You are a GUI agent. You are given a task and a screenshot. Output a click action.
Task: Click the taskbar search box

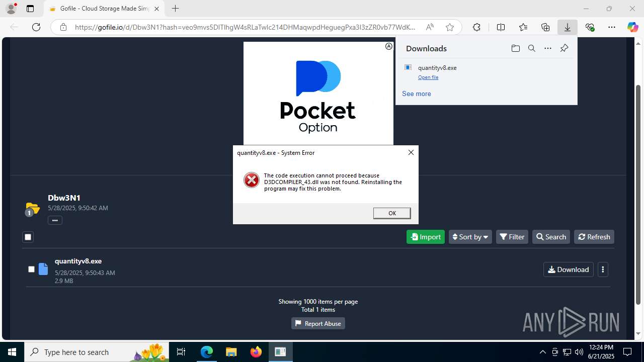click(97, 352)
